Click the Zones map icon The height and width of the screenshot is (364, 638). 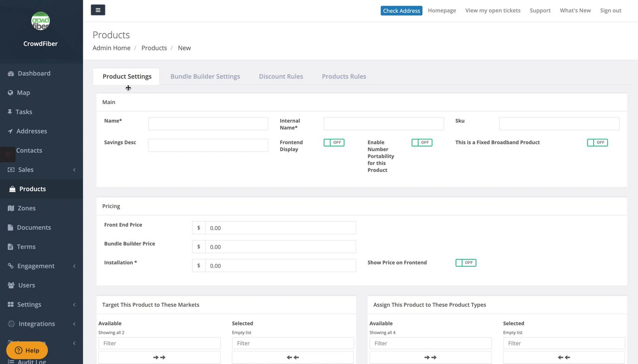(11, 209)
